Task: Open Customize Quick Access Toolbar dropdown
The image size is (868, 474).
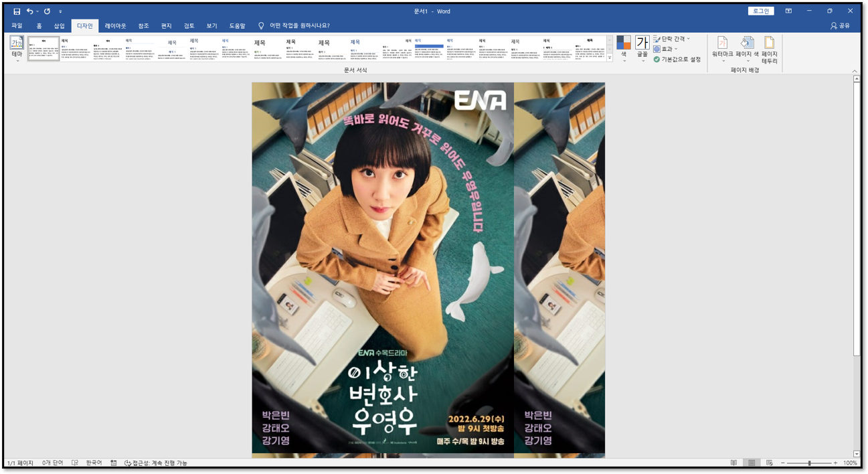Action: click(x=60, y=11)
